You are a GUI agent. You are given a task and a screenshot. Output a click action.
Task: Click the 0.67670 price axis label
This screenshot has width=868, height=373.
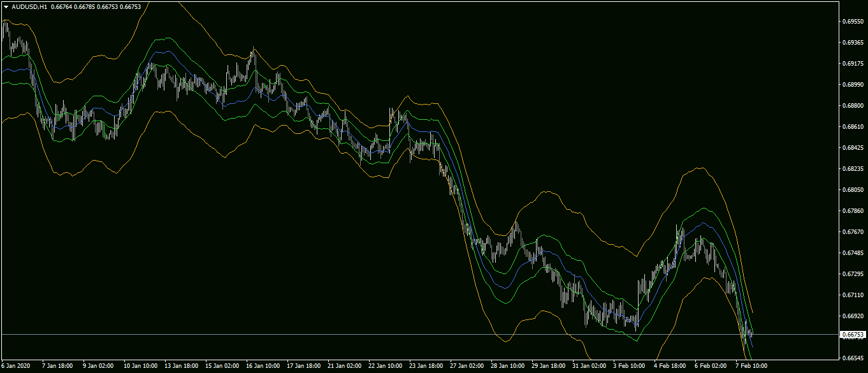pyautogui.click(x=852, y=231)
